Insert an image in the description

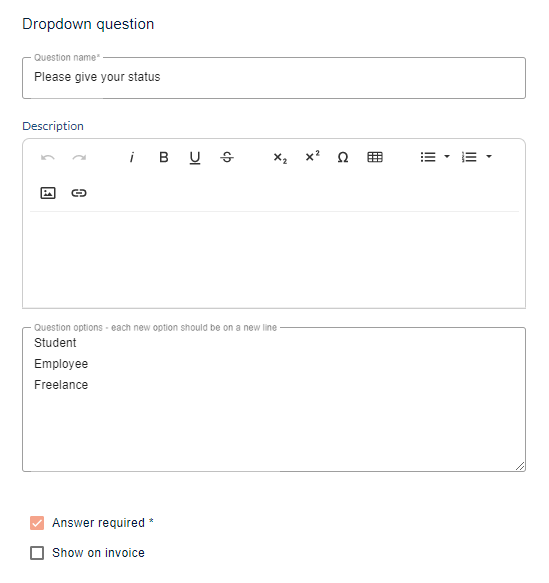pos(48,193)
